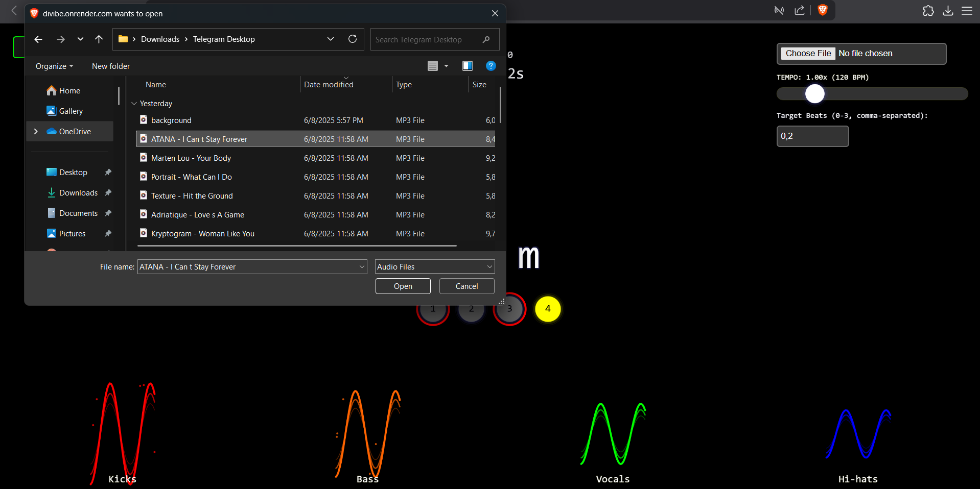
Task: Unpin Desktop using its pin icon
Action: [x=108, y=173]
